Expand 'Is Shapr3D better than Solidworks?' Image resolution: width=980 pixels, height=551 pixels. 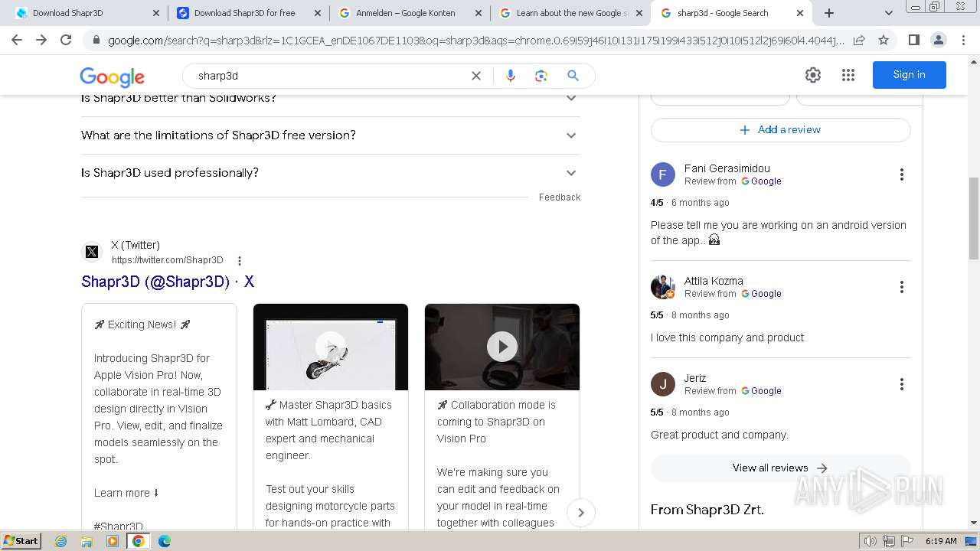(331, 98)
